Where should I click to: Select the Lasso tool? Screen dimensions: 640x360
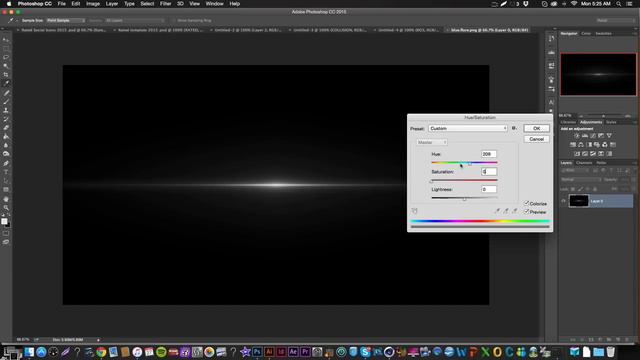[x=6, y=57]
